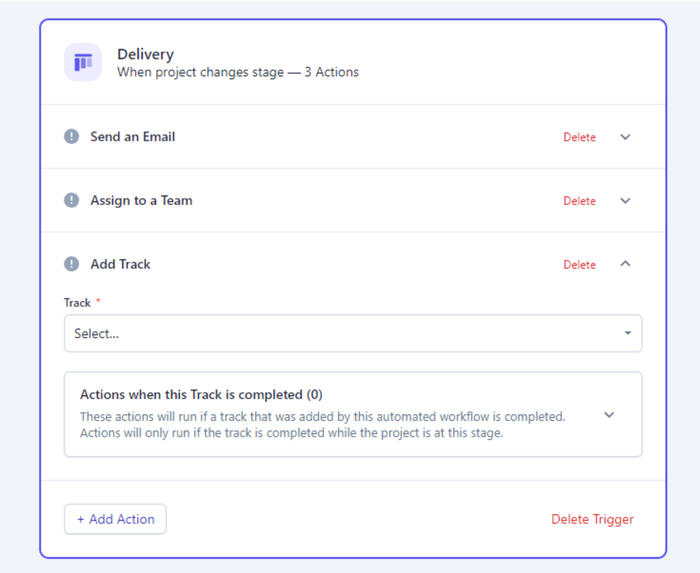Click the Delivery trigger heading
700x573 pixels.
tap(145, 54)
